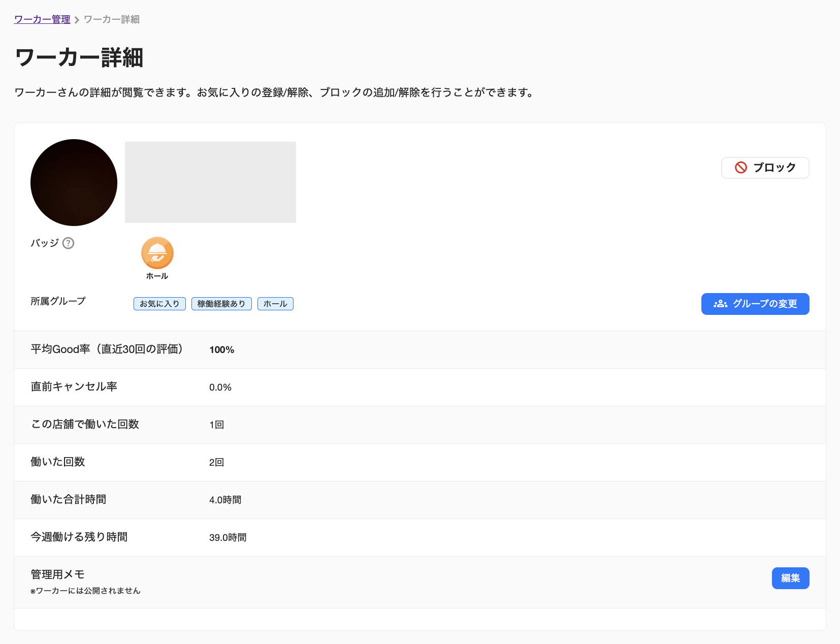Image resolution: width=840 pixels, height=644 pixels.
Task: Click 編集 to edit the 管理用メモ
Action: 790,578
